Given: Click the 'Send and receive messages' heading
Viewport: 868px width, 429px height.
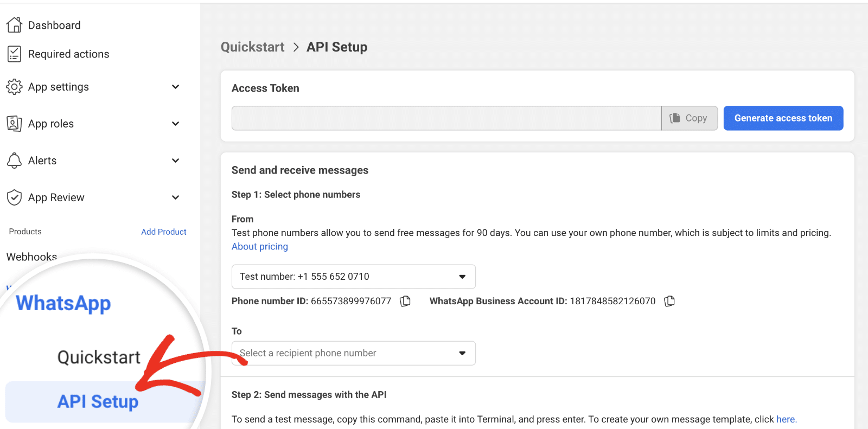Looking at the screenshot, I should 300,170.
